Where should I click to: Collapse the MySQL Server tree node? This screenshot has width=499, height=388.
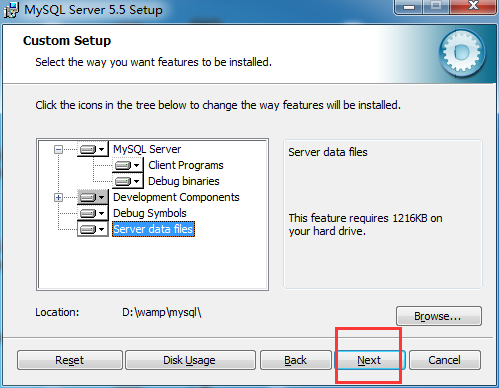(x=58, y=149)
